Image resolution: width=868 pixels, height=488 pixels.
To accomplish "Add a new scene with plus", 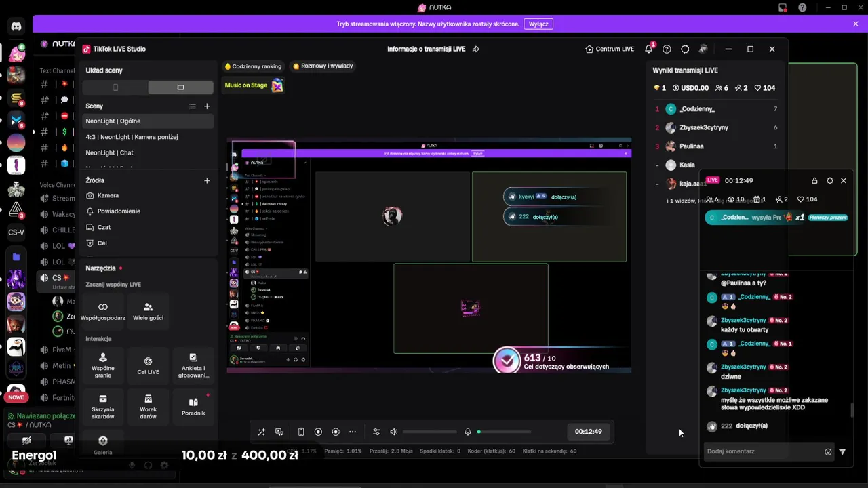I will pyautogui.click(x=207, y=106).
